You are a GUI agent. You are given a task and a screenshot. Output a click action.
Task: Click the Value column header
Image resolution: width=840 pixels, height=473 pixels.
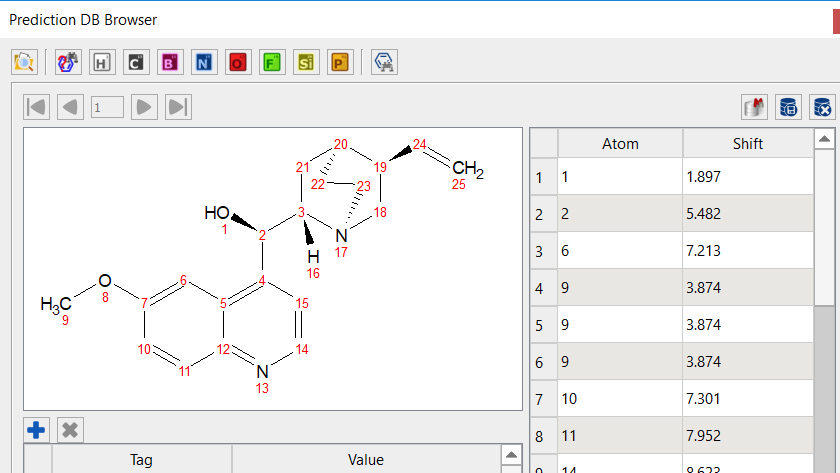pos(366,460)
